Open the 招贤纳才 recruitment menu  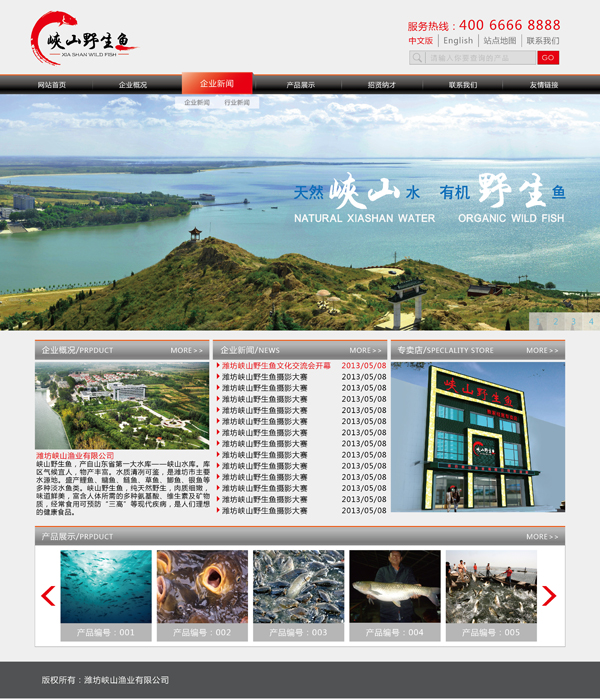click(x=381, y=85)
